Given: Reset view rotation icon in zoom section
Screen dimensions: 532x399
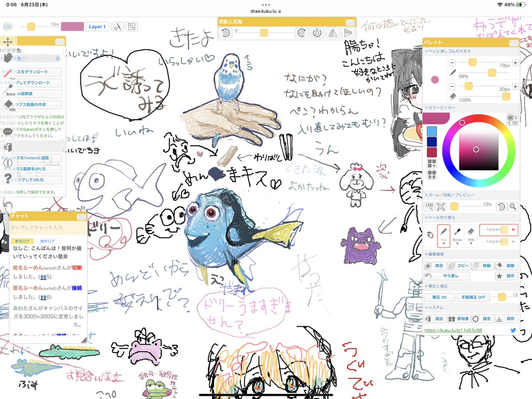Looking at the screenshot, I should [x=501, y=206].
